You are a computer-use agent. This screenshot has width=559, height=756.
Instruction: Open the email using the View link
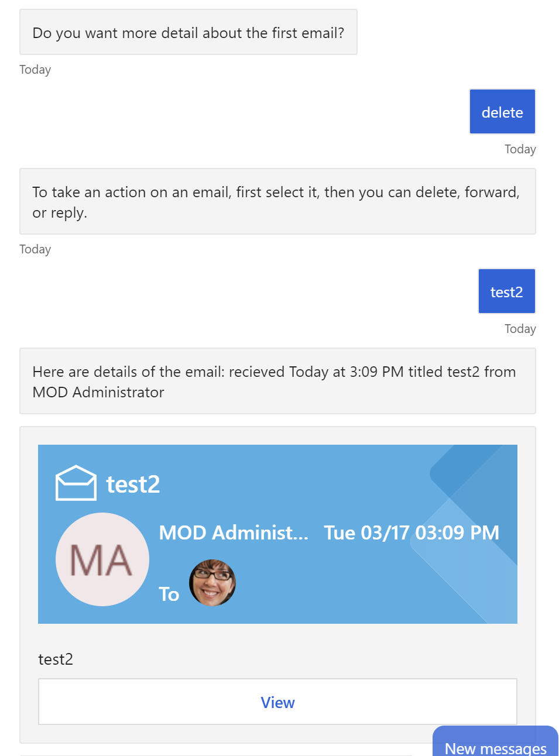[x=277, y=702]
